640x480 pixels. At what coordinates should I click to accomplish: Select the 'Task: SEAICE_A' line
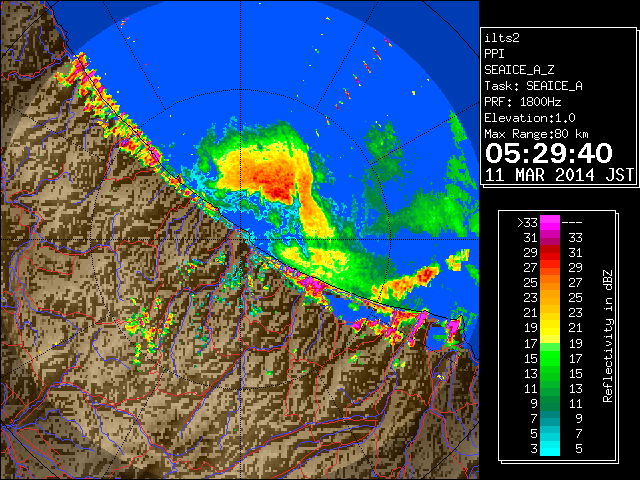point(533,86)
